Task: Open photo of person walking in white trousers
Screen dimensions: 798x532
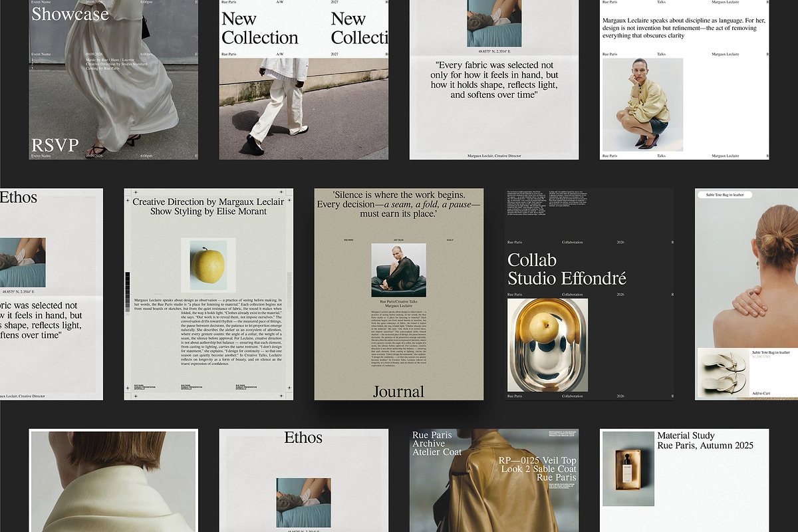Action: (304, 108)
